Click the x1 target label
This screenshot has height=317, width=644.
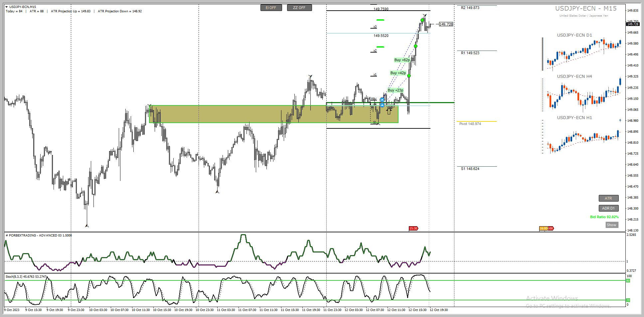(x=375, y=75)
